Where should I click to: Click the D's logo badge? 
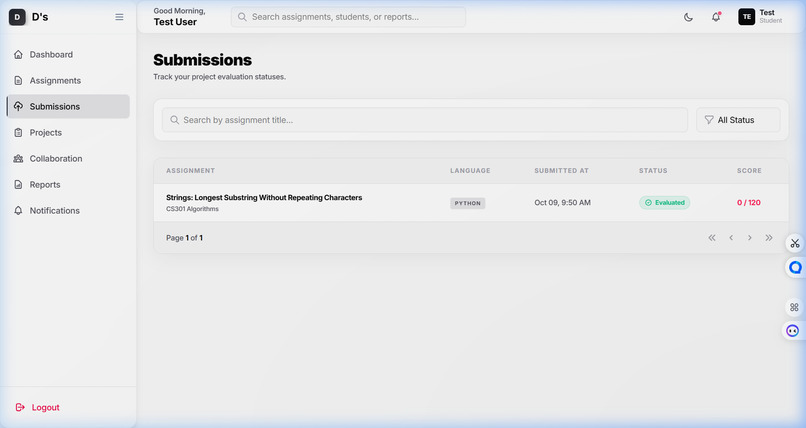pos(17,17)
